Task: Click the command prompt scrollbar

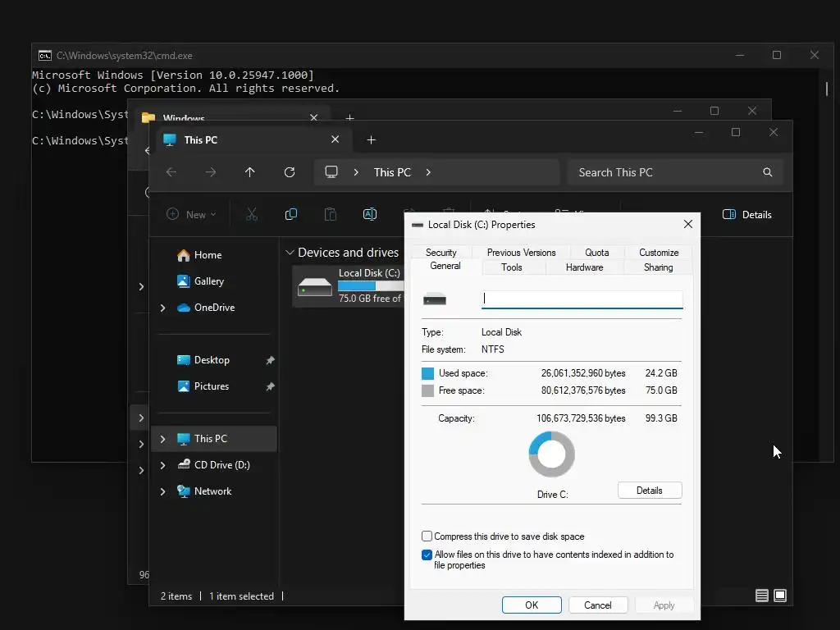Action: pos(827,89)
